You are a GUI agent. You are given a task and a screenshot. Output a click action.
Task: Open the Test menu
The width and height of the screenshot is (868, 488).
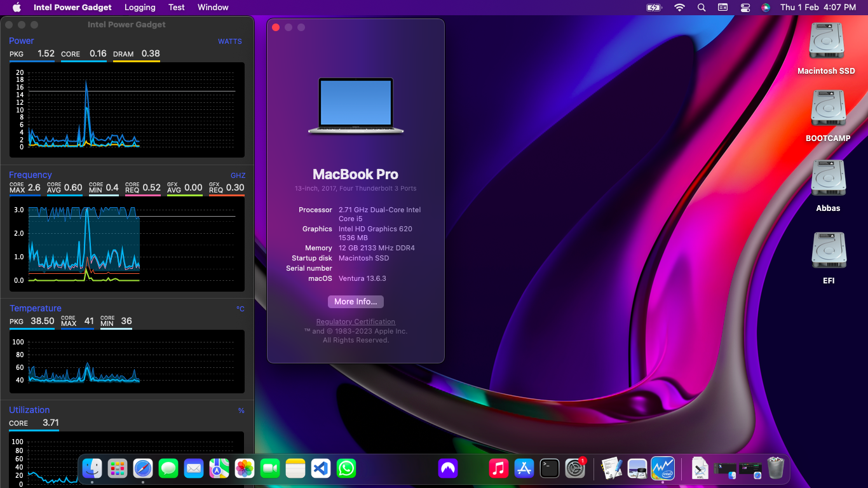177,8
